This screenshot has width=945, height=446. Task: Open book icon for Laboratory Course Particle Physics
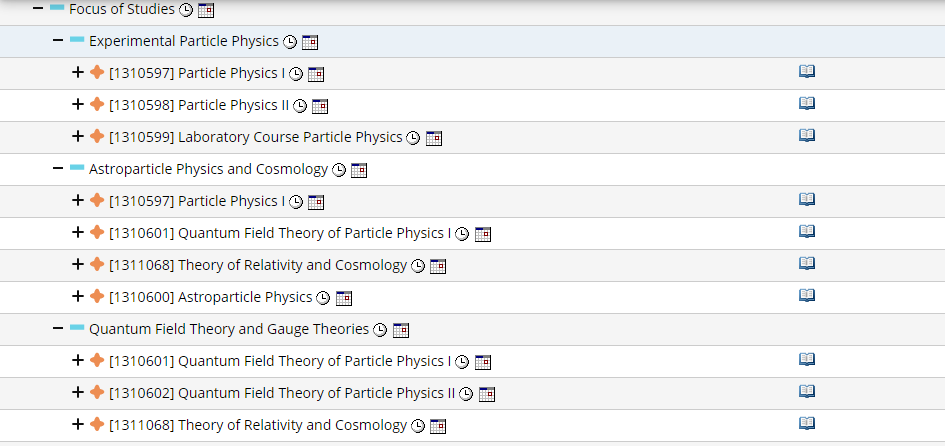coord(807,136)
